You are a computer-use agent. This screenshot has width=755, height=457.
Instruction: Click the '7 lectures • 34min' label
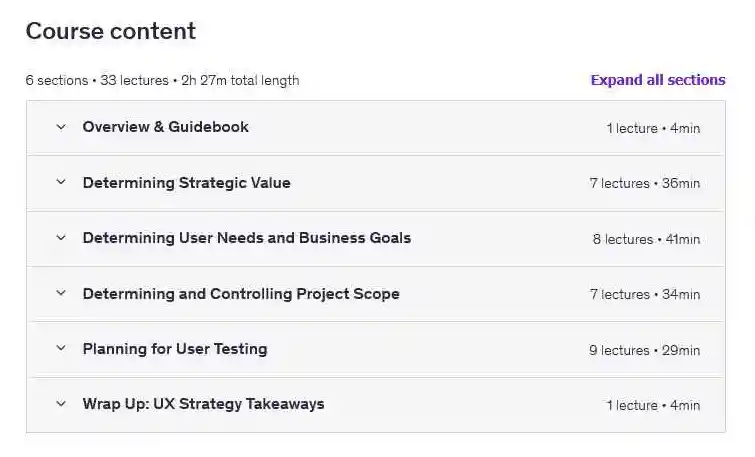[644, 295]
